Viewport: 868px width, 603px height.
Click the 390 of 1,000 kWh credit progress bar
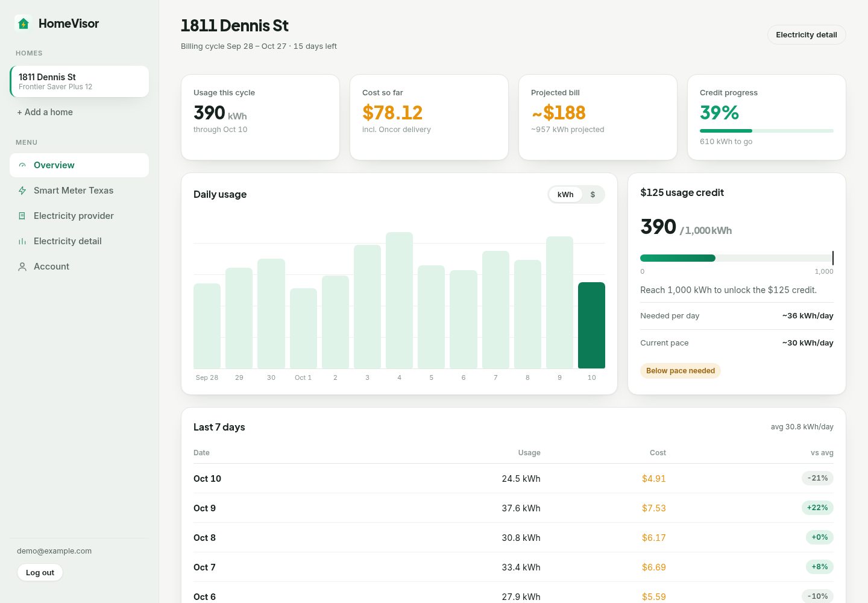click(x=737, y=258)
